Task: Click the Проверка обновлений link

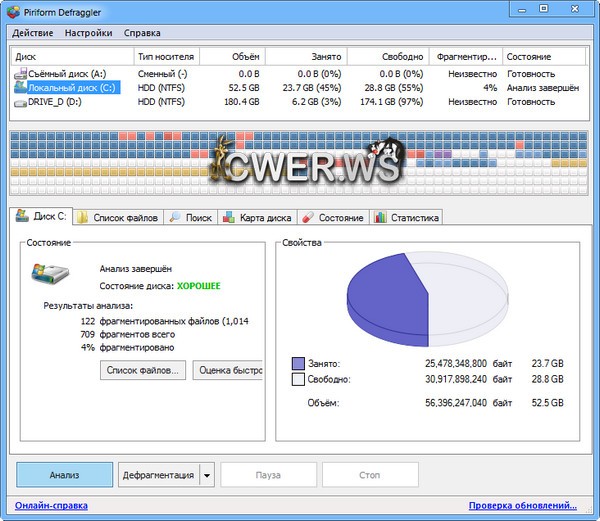Action: point(522,506)
